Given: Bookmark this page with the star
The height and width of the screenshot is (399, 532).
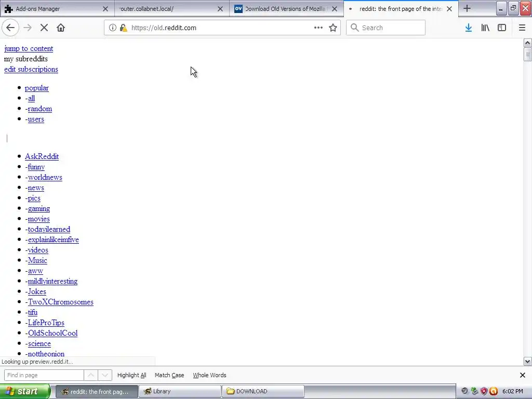Looking at the screenshot, I should point(333,28).
